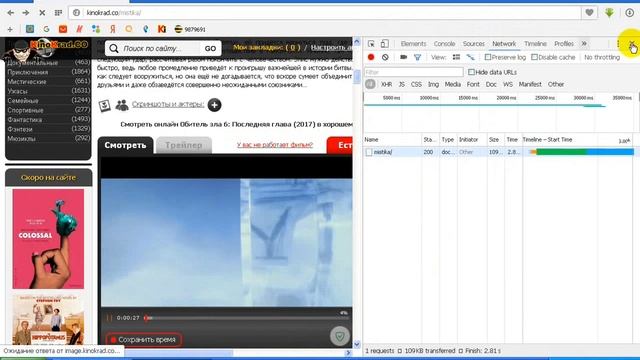
Task: Open the DevTools three-dot menu
Action: point(618,44)
